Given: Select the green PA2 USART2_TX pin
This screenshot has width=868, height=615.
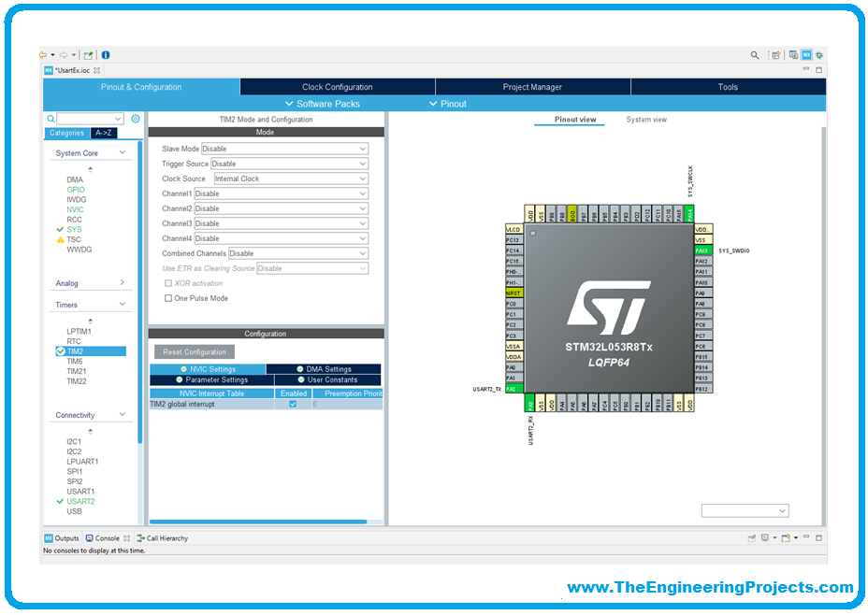Looking at the screenshot, I should [x=514, y=389].
